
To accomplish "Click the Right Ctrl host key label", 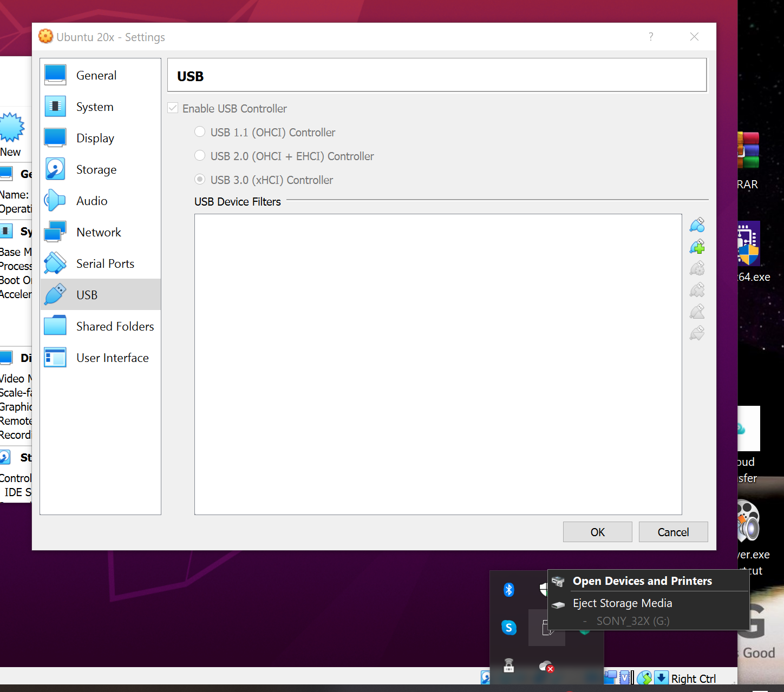I will (x=694, y=678).
